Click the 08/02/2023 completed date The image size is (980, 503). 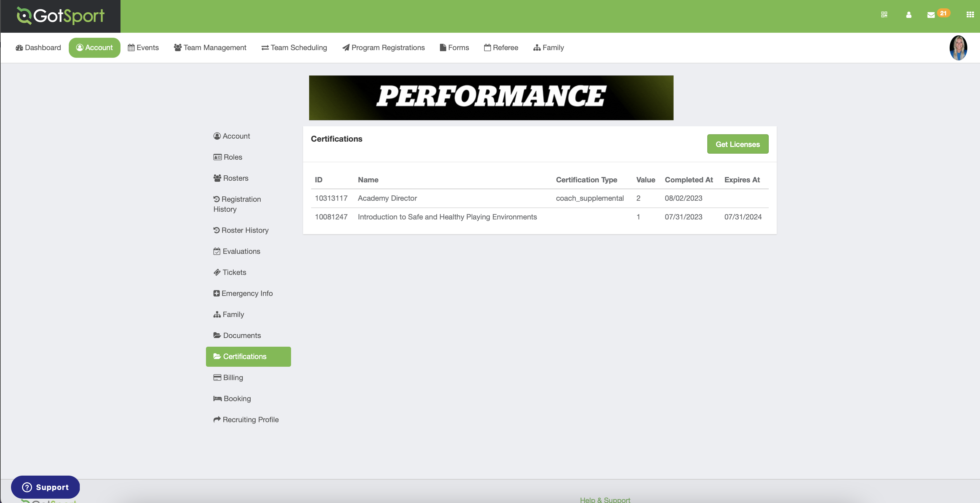pyautogui.click(x=684, y=198)
